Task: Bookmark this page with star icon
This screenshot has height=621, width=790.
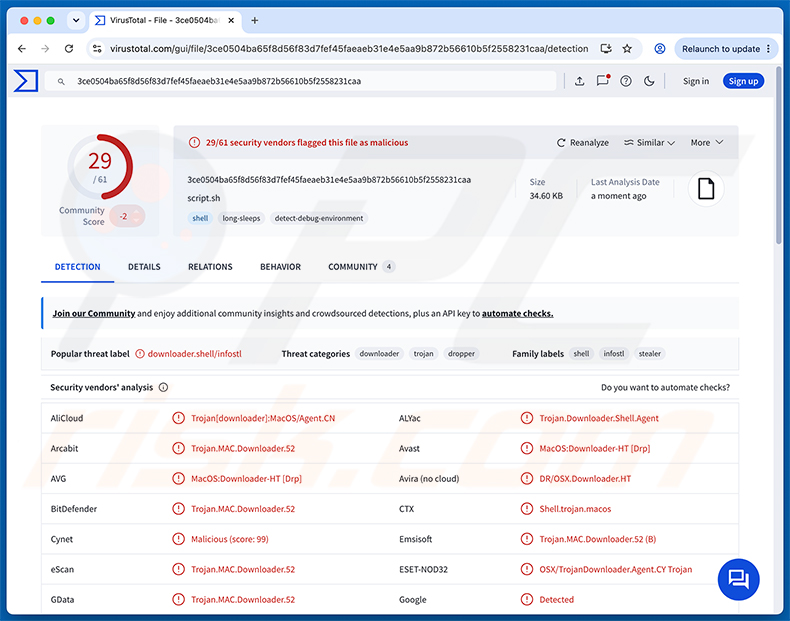Action: pyautogui.click(x=627, y=49)
